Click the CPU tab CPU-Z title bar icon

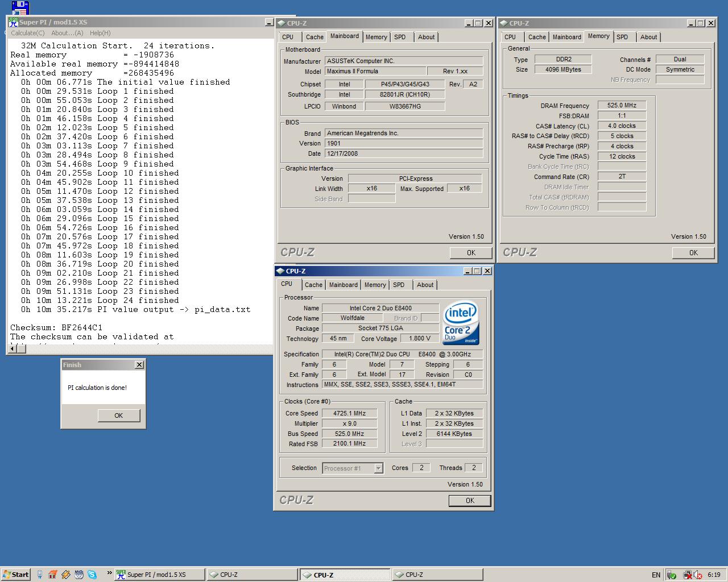280,271
